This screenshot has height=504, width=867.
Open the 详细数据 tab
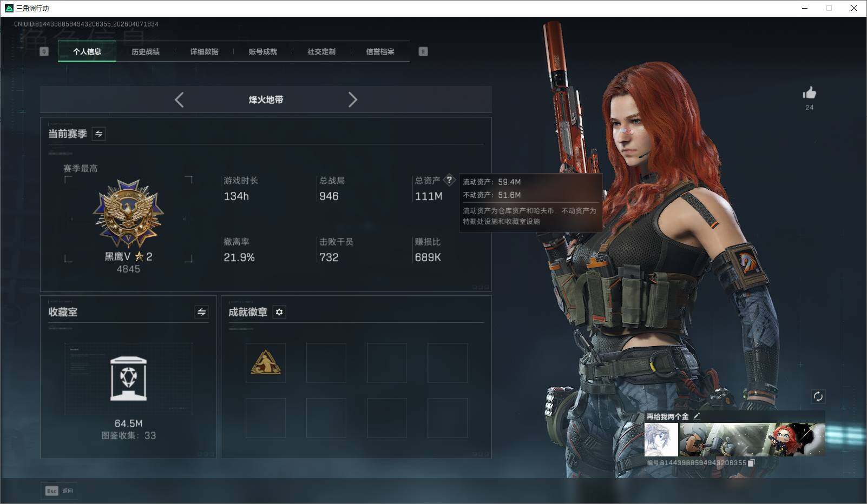(x=204, y=52)
